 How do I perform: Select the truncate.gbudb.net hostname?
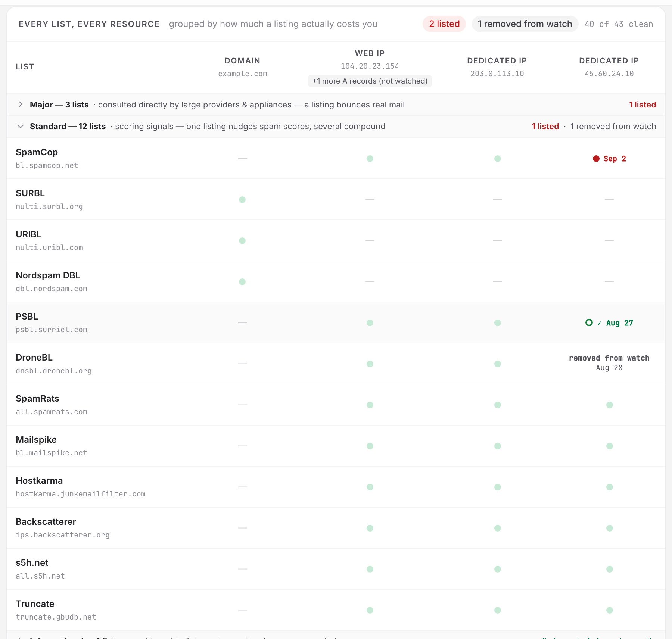pos(56,617)
